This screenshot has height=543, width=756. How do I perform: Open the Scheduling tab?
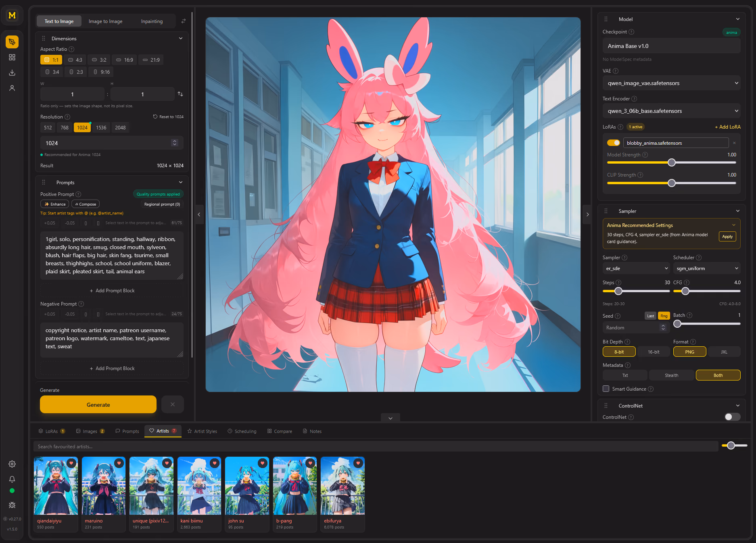coord(242,431)
